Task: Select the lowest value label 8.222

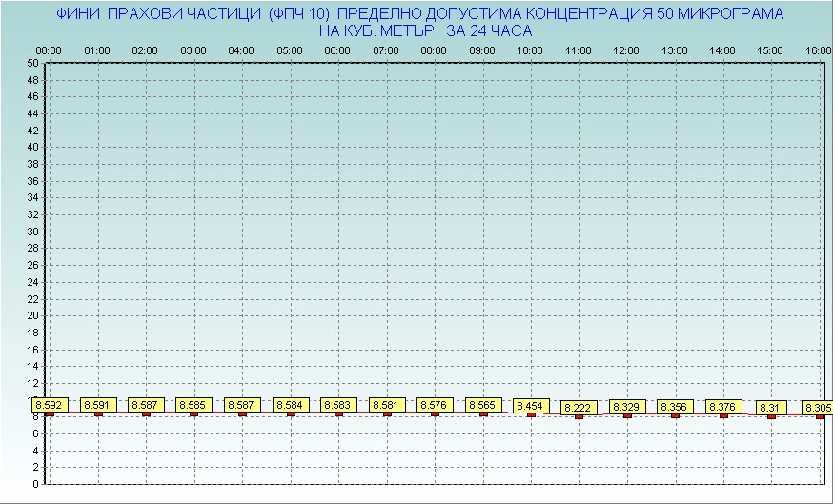Action: [579, 408]
